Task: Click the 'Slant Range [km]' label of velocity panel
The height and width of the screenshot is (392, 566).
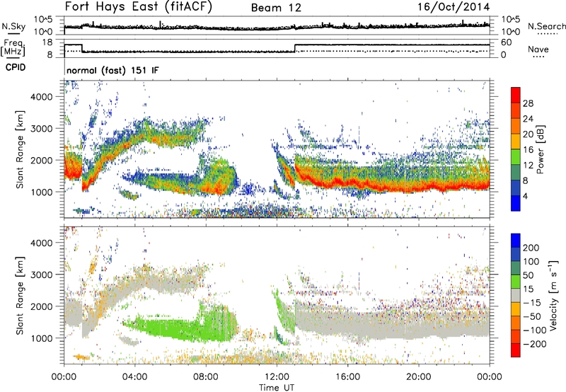Action: pyautogui.click(x=20, y=296)
